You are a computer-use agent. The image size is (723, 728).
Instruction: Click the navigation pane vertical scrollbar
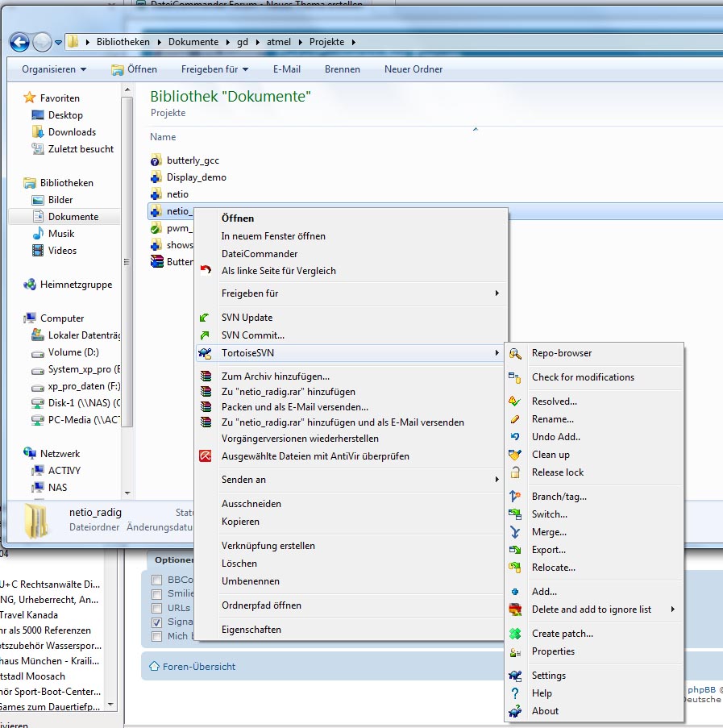[x=127, y=261]
